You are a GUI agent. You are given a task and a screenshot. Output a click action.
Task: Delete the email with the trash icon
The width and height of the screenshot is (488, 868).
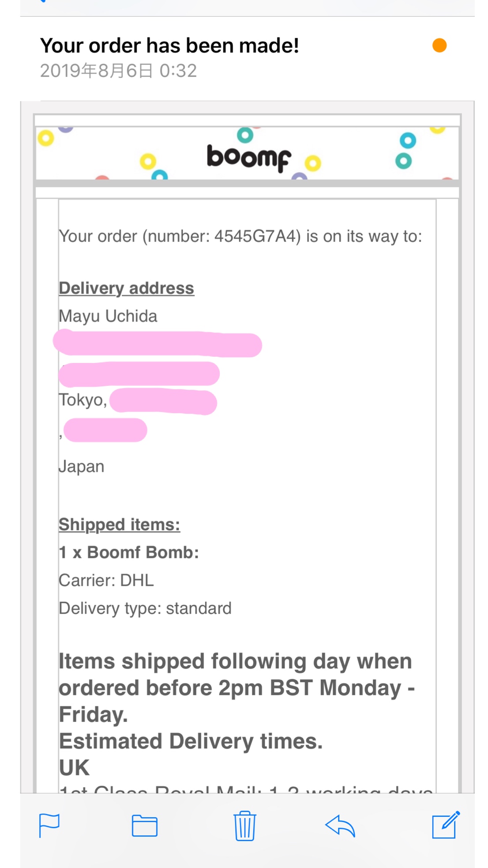click(244, 826)
